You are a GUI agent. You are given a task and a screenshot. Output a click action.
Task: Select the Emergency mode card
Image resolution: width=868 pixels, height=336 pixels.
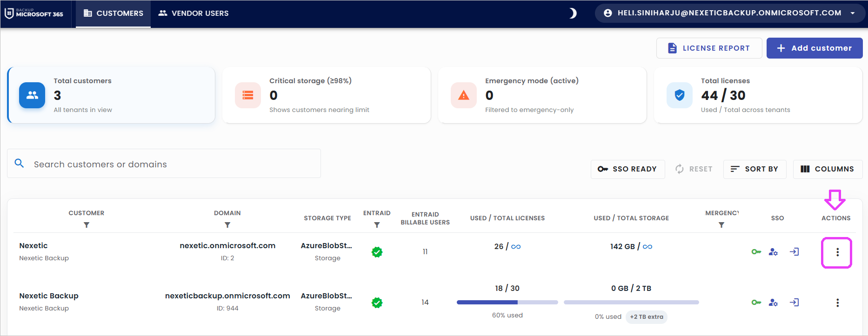pyautogui.click(x=542, y=95)
